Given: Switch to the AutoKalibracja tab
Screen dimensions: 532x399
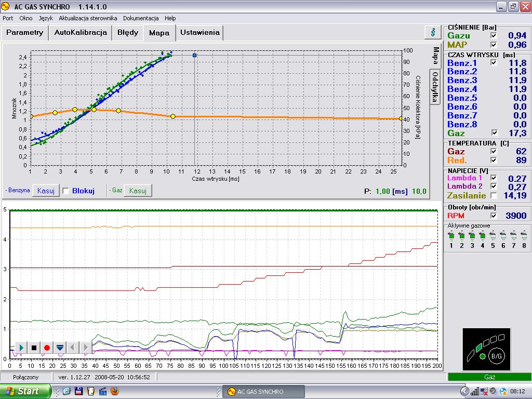Looking at the screenshot, I should click(x=81, y=32).
